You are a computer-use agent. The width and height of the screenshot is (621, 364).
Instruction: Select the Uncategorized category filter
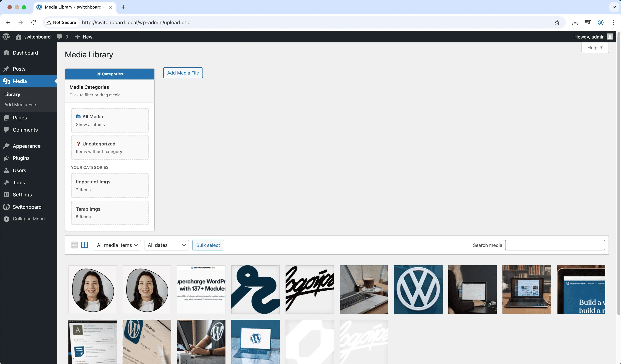110,147
